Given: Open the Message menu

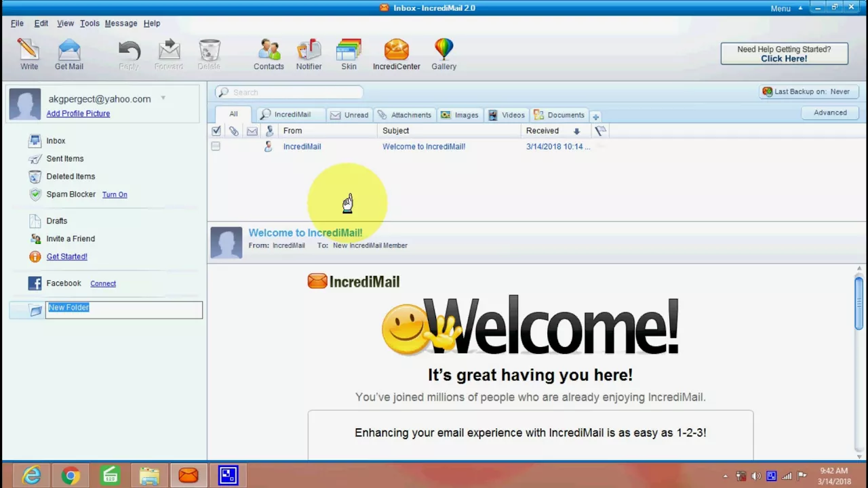Looking at the screenshot, I should 121,23.
